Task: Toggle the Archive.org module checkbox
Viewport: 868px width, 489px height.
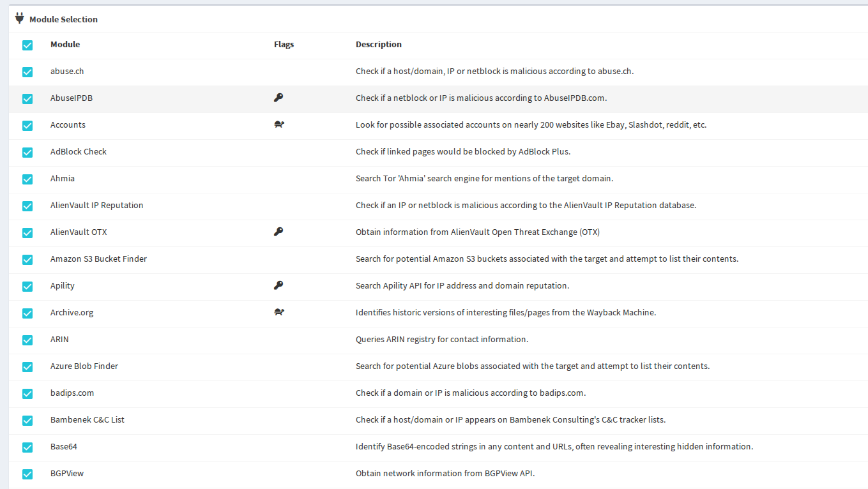Action: pos(27,313)
